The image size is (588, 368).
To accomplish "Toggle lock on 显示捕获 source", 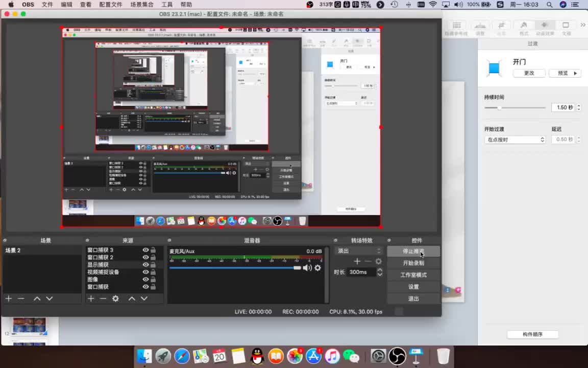I will [153, 265].
